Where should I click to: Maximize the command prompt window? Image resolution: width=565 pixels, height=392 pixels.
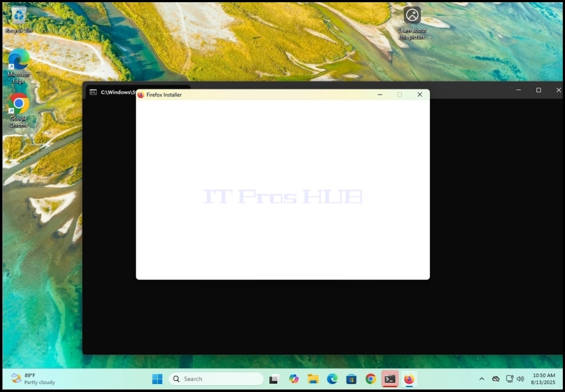click(538, 90)
